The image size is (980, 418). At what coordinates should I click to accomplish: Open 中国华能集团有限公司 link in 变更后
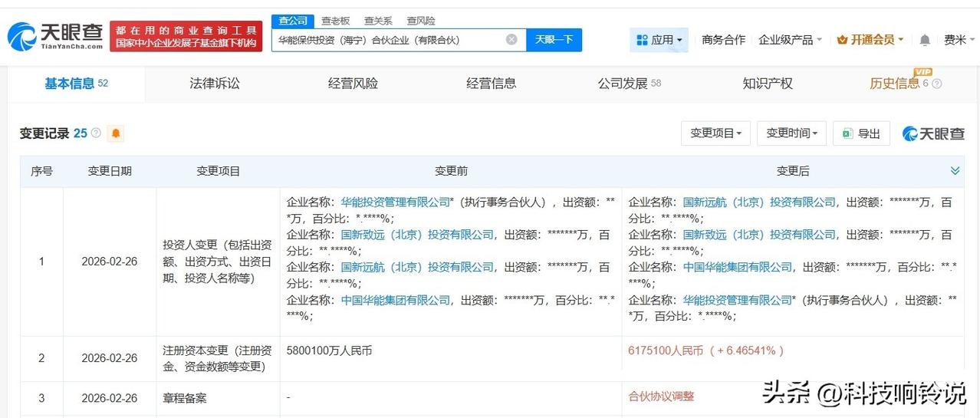[738, 267]
